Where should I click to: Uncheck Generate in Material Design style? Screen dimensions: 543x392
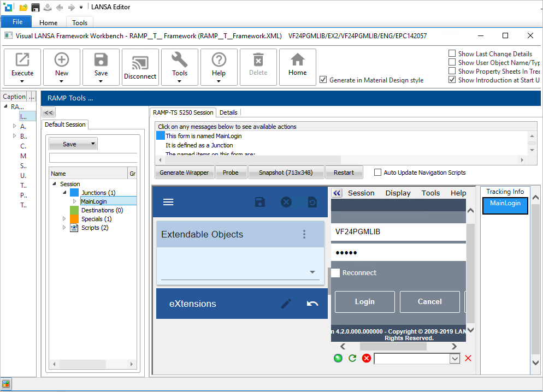click(323, 80)
